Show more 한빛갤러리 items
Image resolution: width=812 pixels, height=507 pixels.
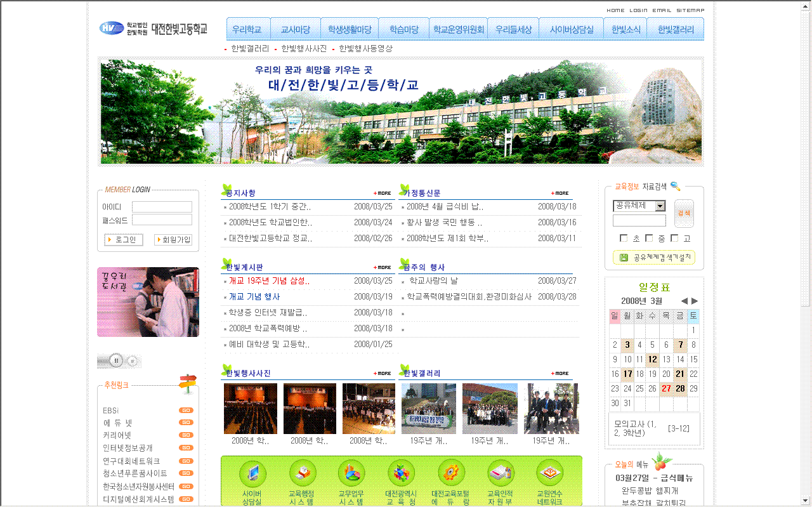560,373
